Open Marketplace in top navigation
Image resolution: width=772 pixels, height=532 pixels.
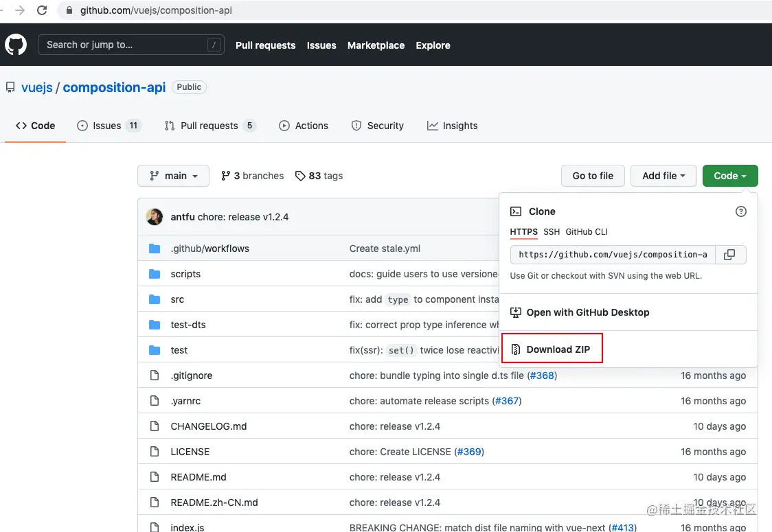(376, 45)
